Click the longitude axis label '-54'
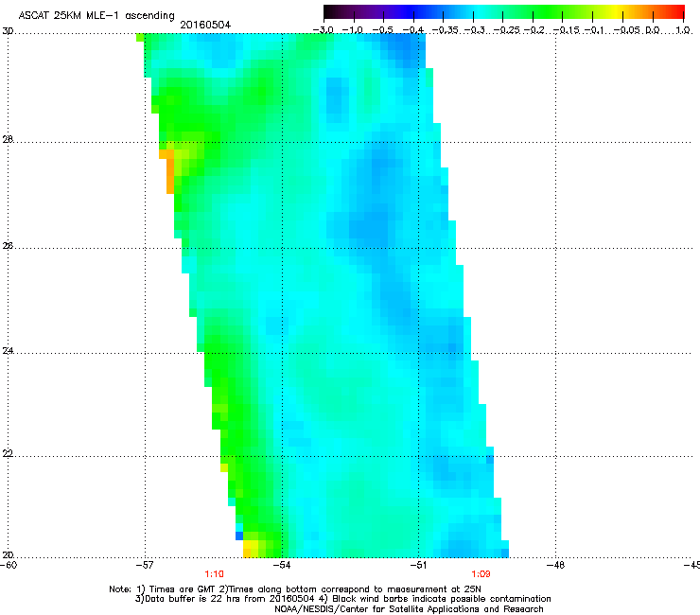Image resolution: width=700 pixels, height=615 pixels. (282, 565)
